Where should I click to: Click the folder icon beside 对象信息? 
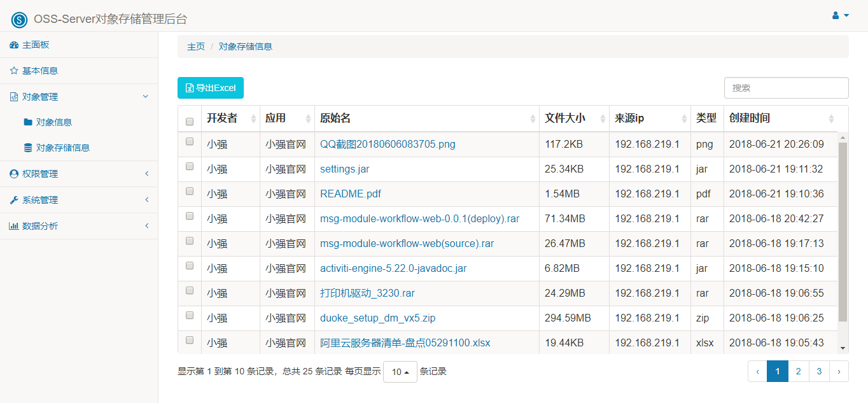click(x=28, y=122)
